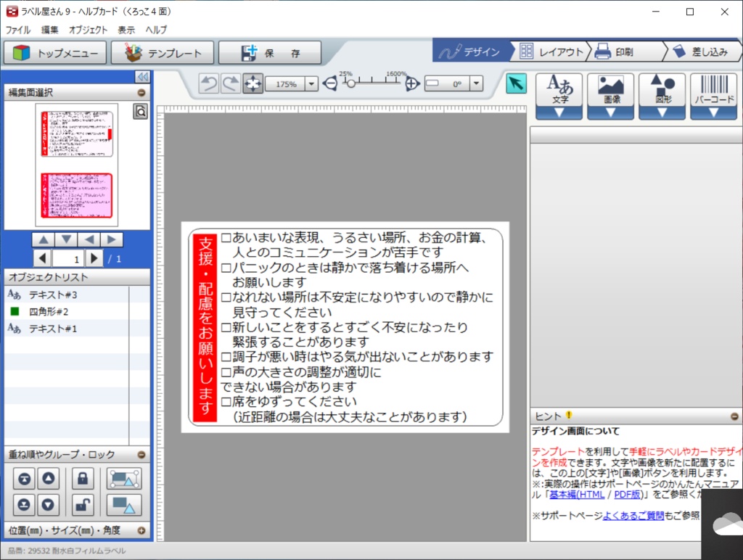Select 四角形#2 in object list

pyautogui.click(x=66, y=312)
